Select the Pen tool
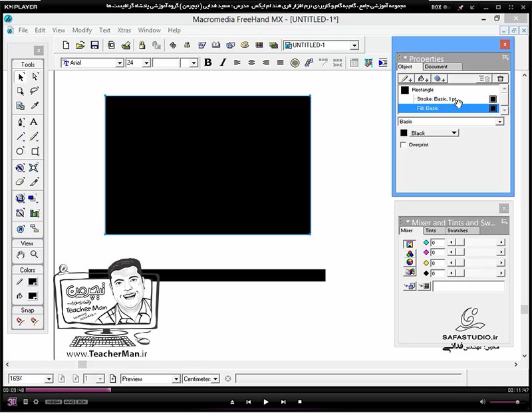This screenshot has width=532, height=413. [x=21, y=122]
